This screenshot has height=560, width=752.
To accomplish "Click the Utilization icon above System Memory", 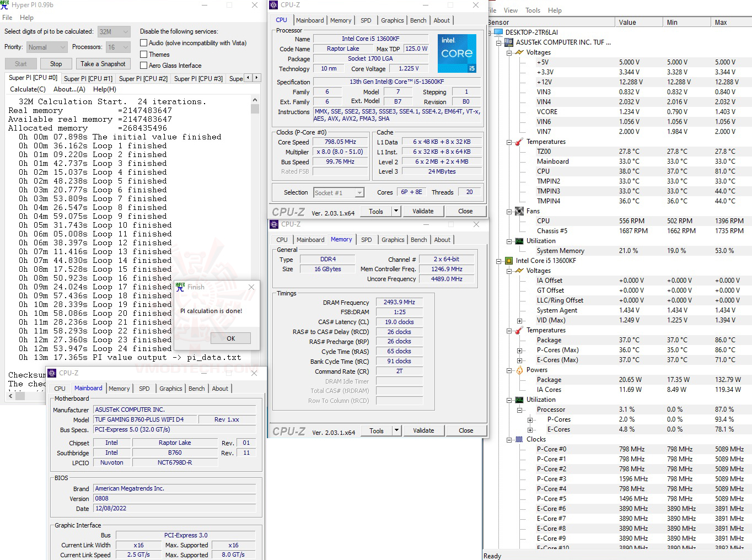I will pyautogui.click(x=519, y=241).
